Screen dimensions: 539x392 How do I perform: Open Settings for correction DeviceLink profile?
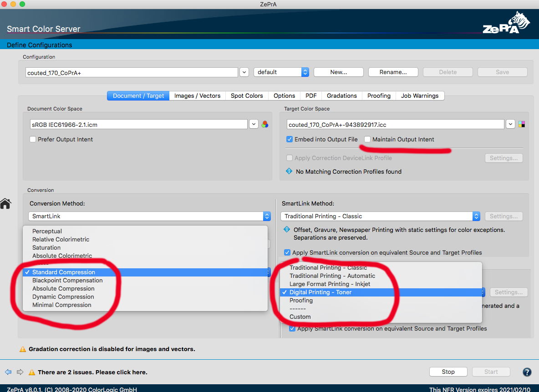tap(503, 158)
